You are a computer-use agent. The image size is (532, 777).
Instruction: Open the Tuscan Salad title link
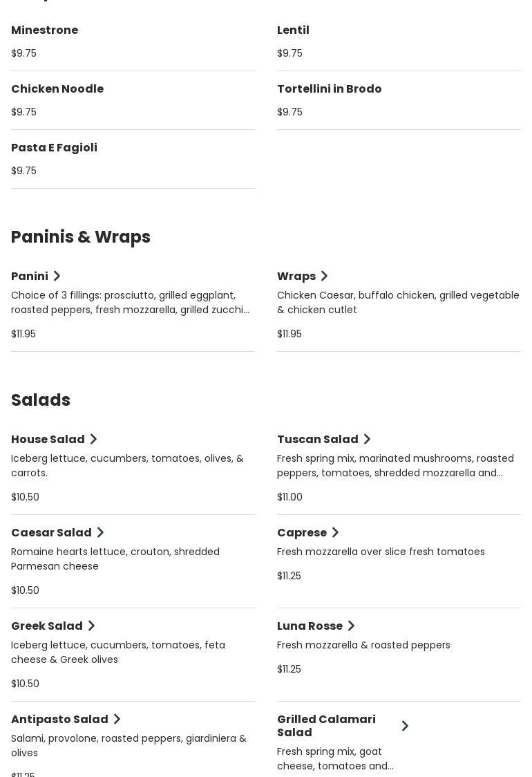(x=317, y=440)
